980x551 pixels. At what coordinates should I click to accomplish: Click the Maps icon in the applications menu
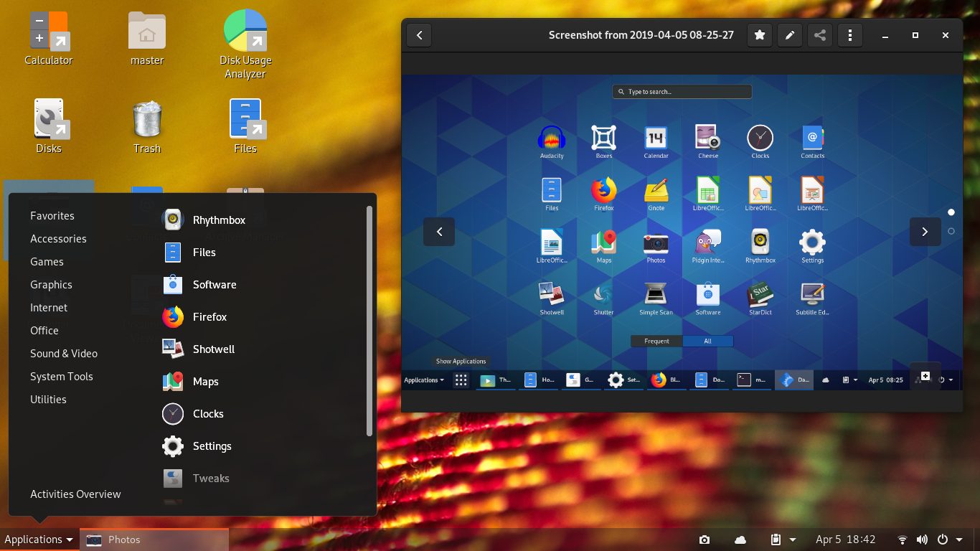[172, 381]
